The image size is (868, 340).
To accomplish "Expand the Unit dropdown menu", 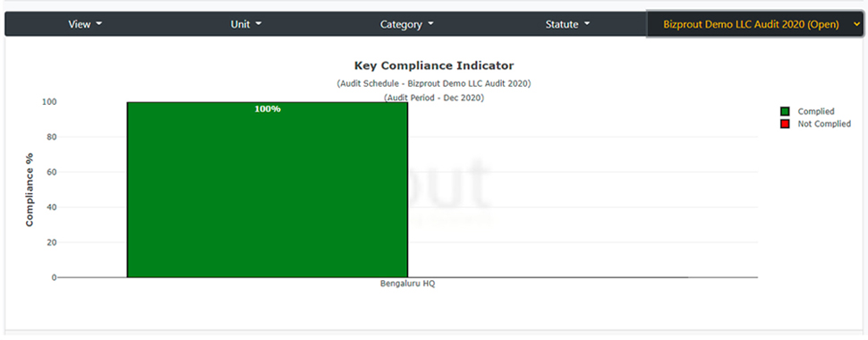I will point(246,24).
